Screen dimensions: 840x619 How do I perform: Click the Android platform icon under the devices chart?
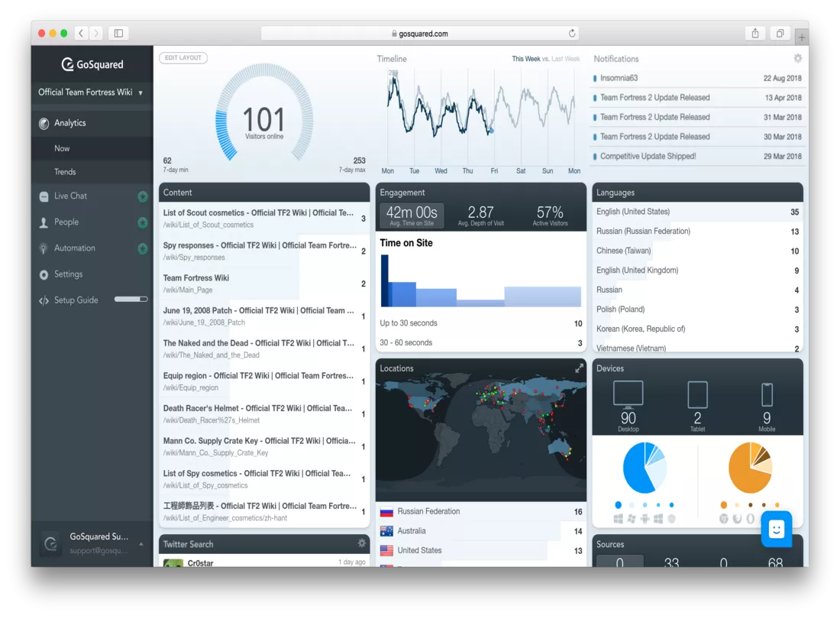645,519
